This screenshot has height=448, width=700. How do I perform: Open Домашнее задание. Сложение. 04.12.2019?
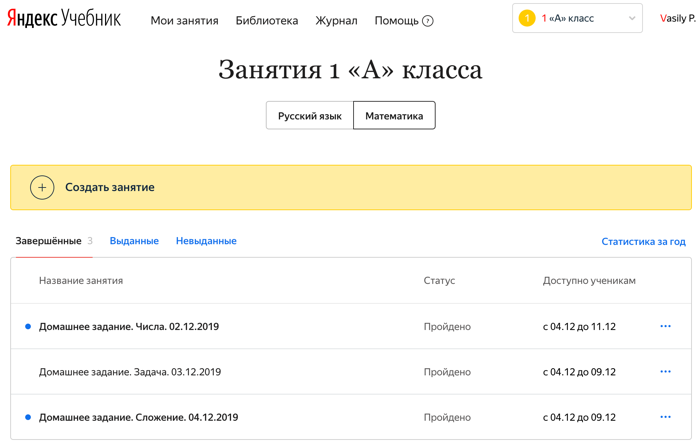[138, 418]
